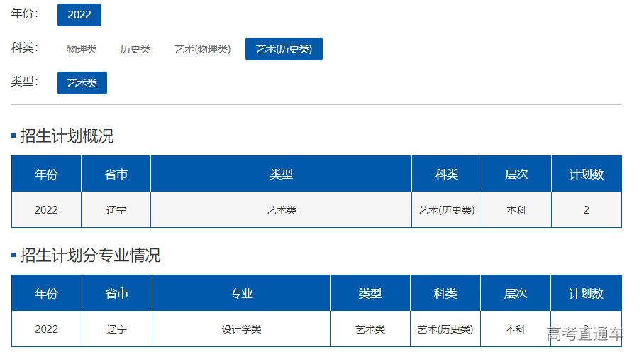Click the 高考直通车 watermark logo
Image resolution: width=644 pixels, height=362 pixels.
point(584,334)
